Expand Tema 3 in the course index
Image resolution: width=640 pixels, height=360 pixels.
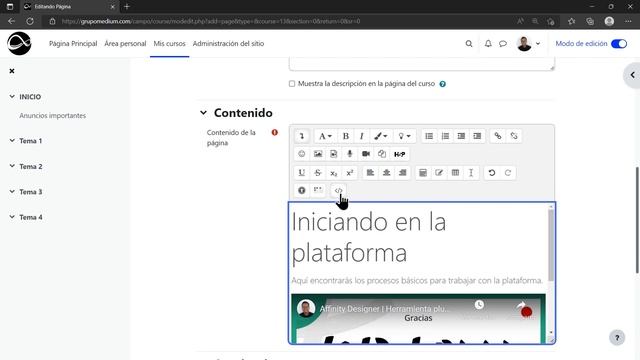click(12, 191)
